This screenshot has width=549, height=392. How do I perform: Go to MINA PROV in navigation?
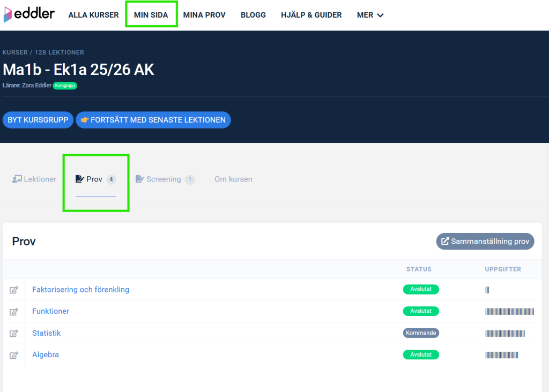[204, 15]
